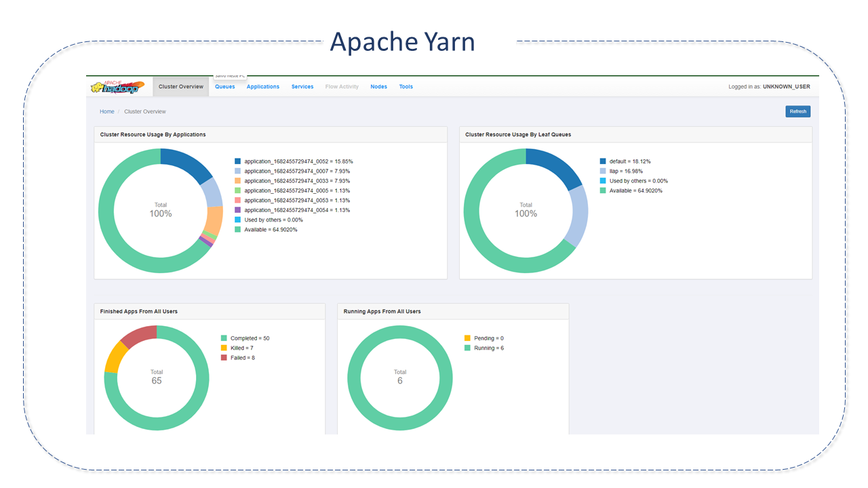
Task: Click the Cluster Overview breadcrumb text
Action: click(145, 112)
